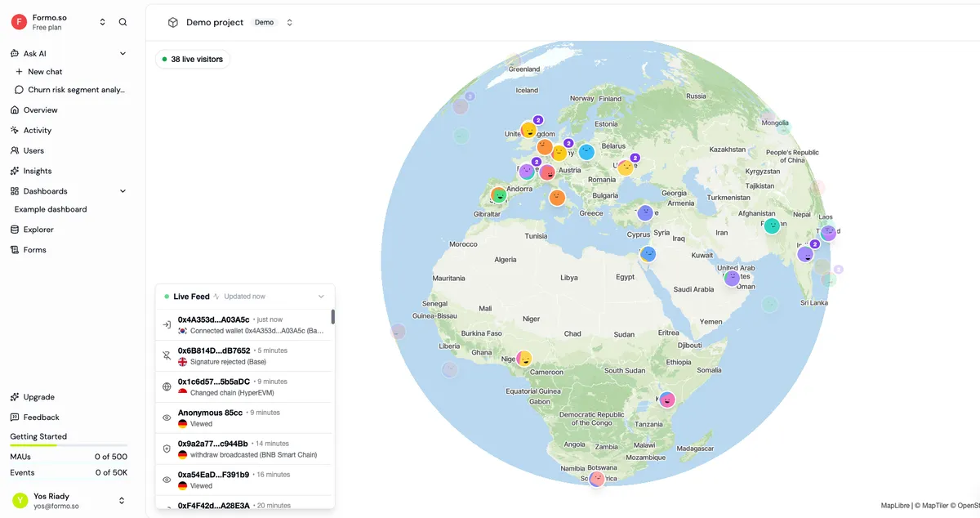Open the Demo project switcher dropdown
The height and width of the screenshot is (518, 980).
(289, 22)
